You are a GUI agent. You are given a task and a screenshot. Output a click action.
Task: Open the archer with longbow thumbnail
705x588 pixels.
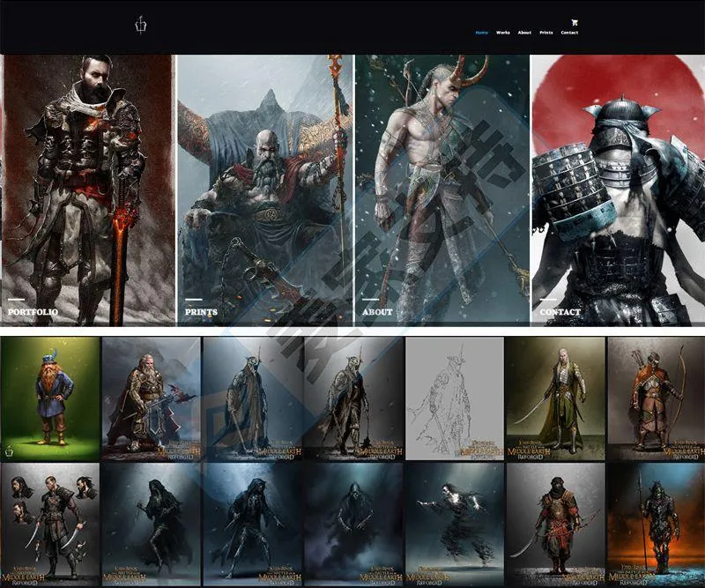(x=656, y=399)
